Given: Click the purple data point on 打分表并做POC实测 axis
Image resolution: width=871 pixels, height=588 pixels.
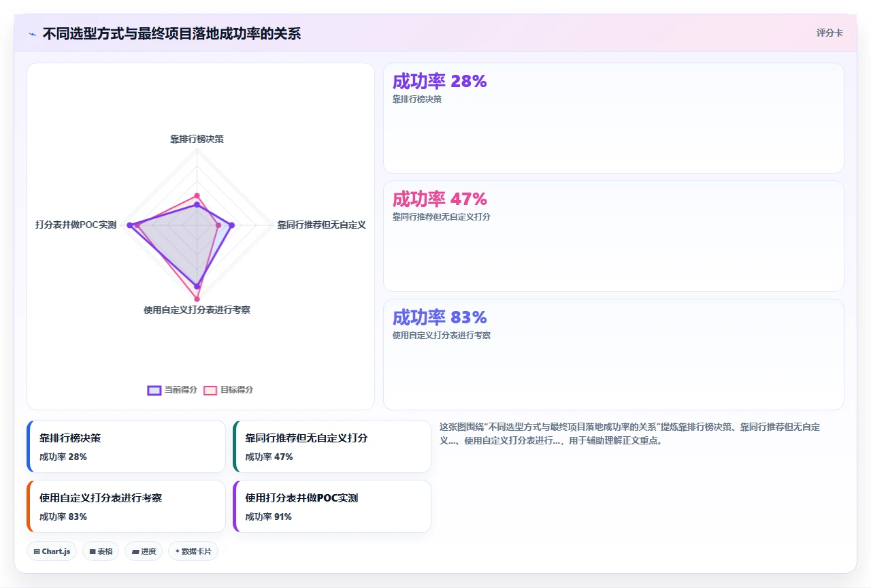Looking at the screenshot, I should 130,225.
